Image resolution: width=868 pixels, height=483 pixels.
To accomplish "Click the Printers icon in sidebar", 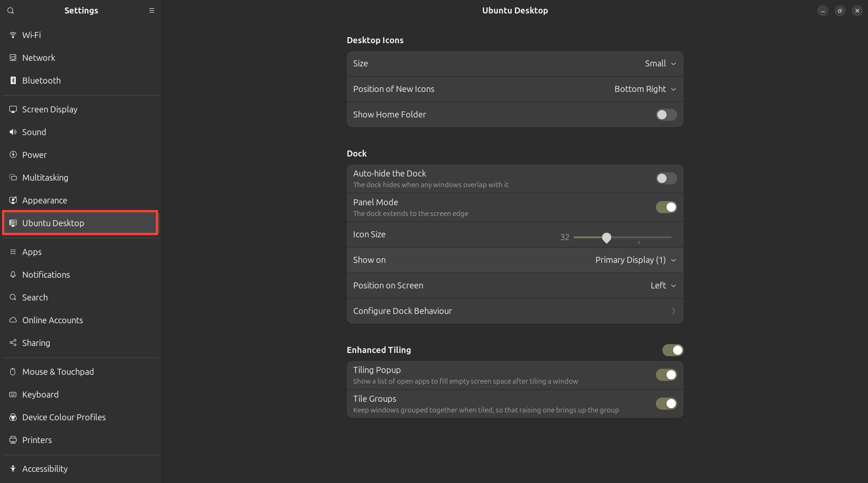I will point(13,440).
